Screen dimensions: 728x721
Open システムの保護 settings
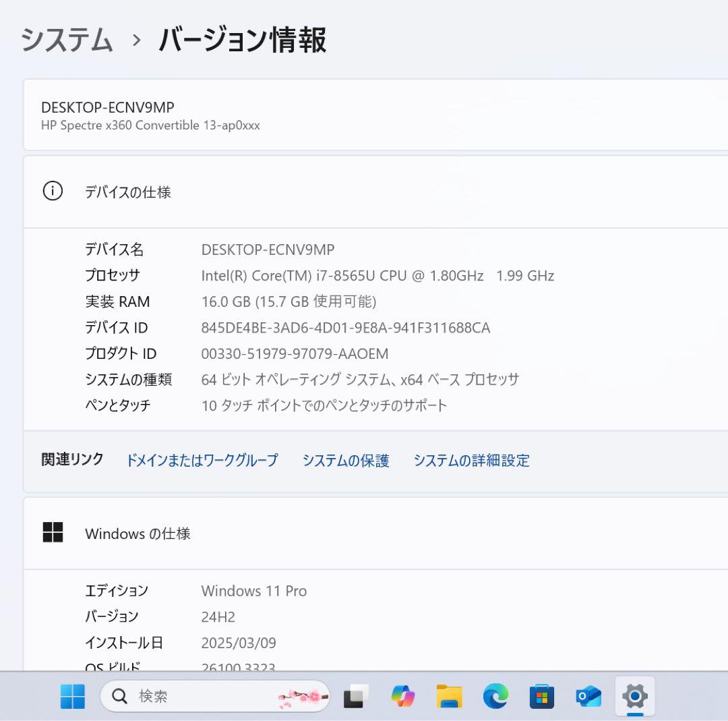click(346, 461)
